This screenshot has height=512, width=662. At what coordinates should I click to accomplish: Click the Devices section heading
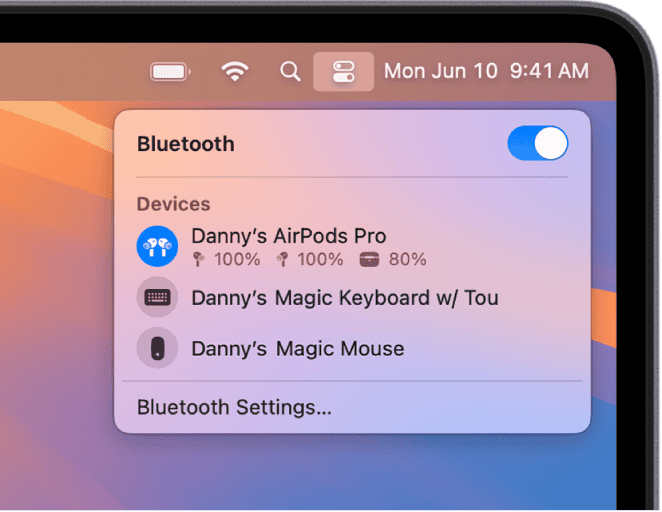(174, 204)
